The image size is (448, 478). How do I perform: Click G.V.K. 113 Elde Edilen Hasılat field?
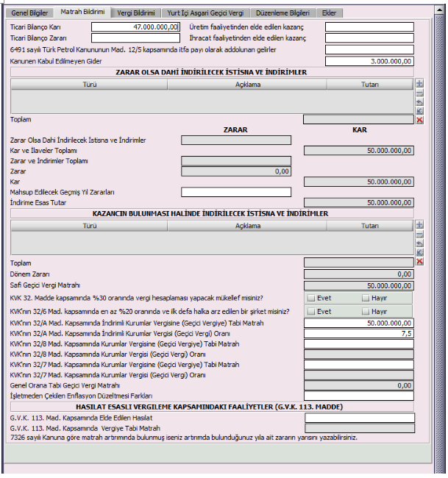[x=360, y=418]
